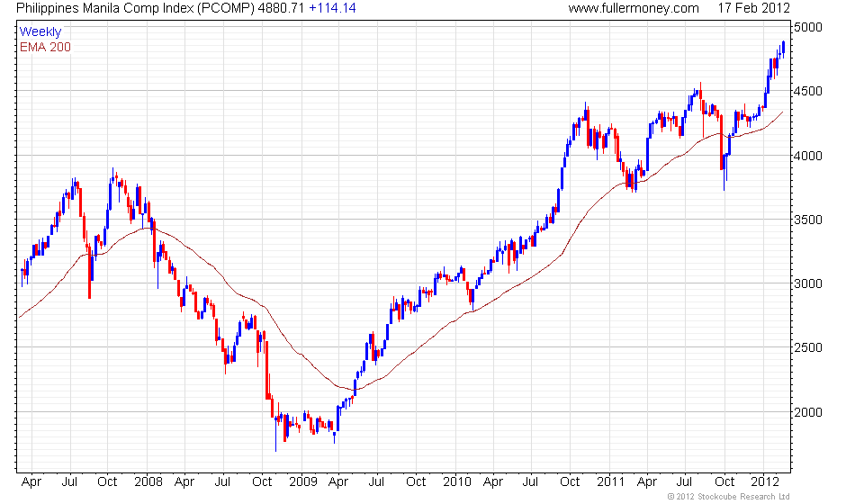Click the www.fullermoney.com text
Viewport: 864px width, 504px height.
click(634, 8)
